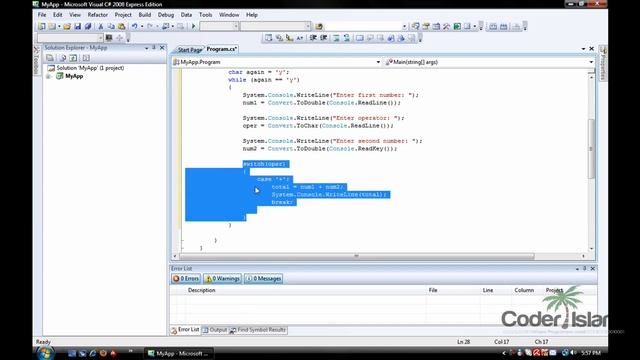Open the Start Page green toolbar icon
The height and width of the screenshot is (360, 640).
[457, 27]
